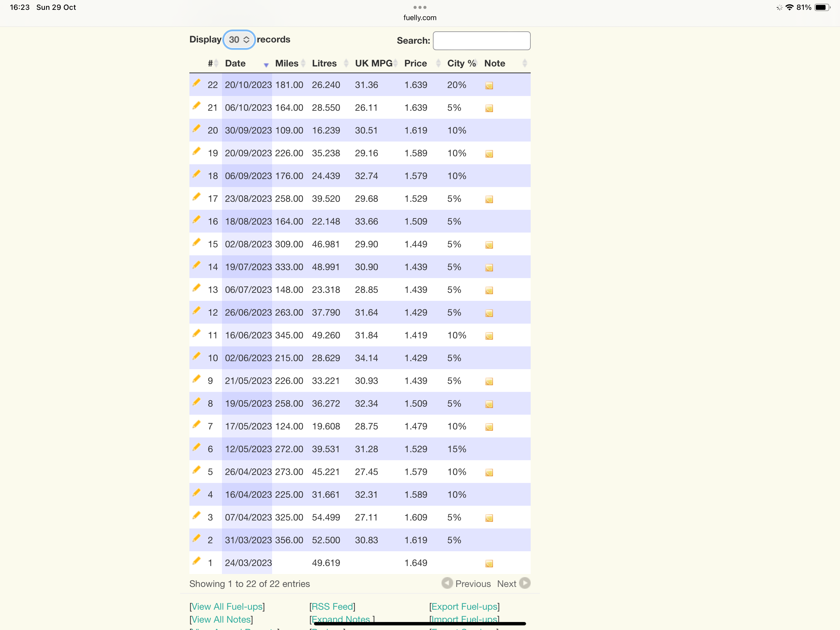Image resolution: width=840 pixels, height=630 pixels.
Task: Open the note icon for 02/08/2023
Action: pos(489,245)
